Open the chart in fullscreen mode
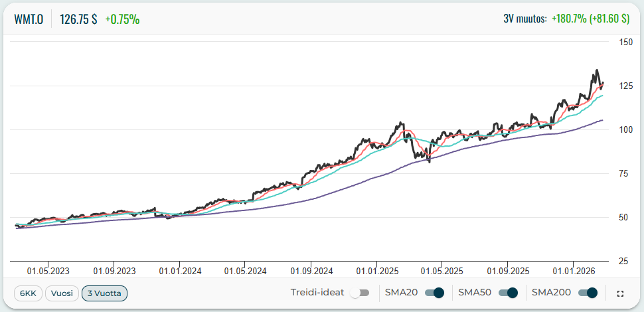 tap(620, 293)
